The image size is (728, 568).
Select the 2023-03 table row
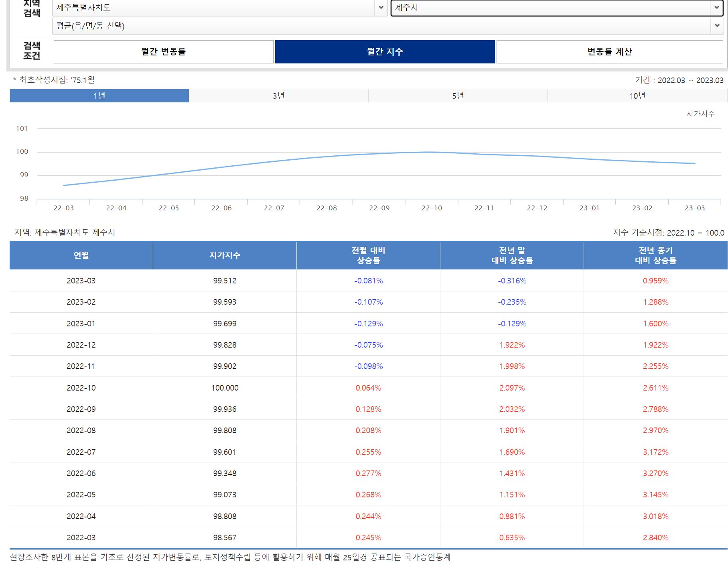coord(80,281)
